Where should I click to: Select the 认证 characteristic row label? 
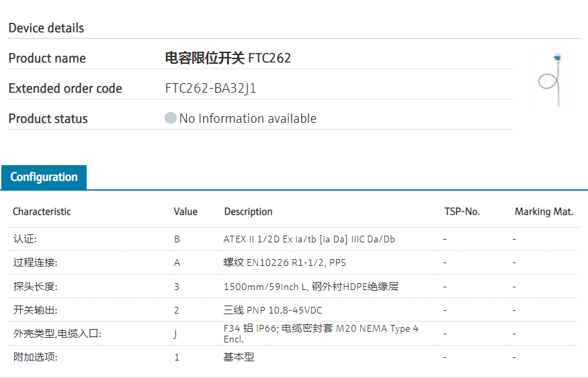(x=26, y=239)
